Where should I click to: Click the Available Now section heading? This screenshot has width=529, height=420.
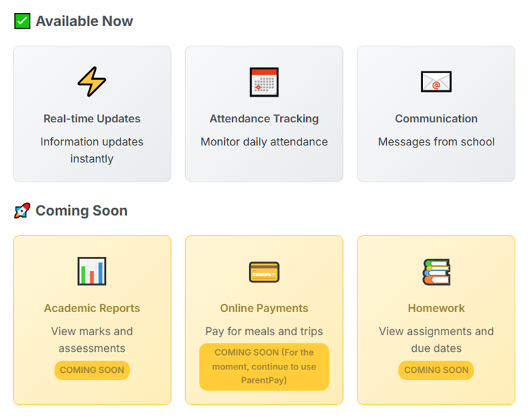coord(84,21)
